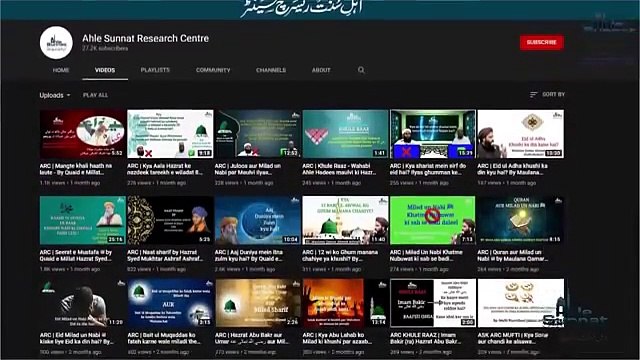This screenshot has height=360, width=640.
Task: Click title 'ARC | Kya Aala Hazrat ke nazdeek'
Action: click(x=165, y=169)
